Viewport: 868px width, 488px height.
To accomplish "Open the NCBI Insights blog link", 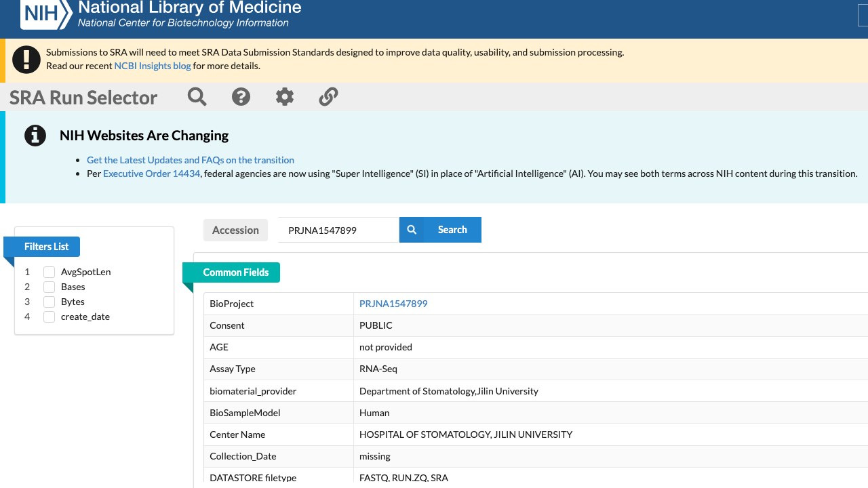I will [153, 66].
